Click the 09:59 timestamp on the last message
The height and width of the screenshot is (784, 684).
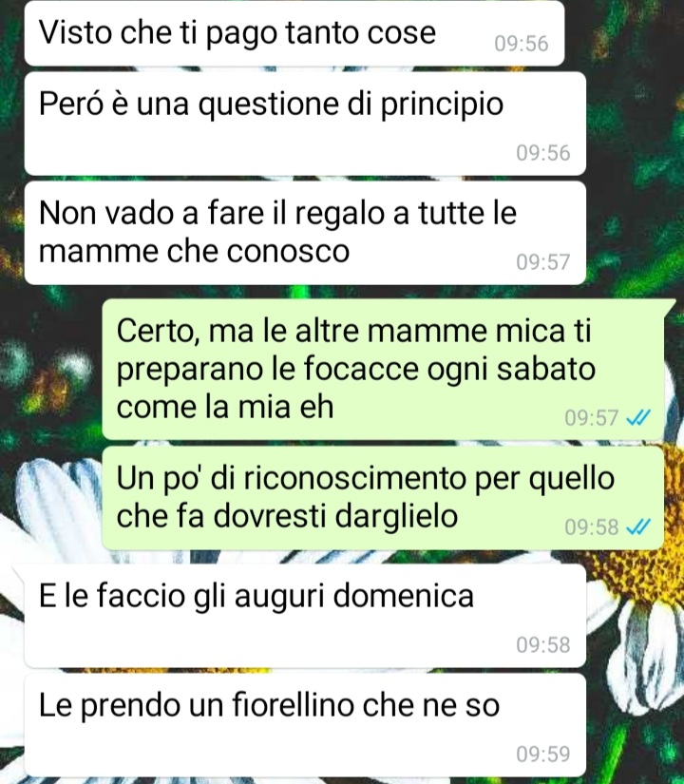tap(543, 754)
